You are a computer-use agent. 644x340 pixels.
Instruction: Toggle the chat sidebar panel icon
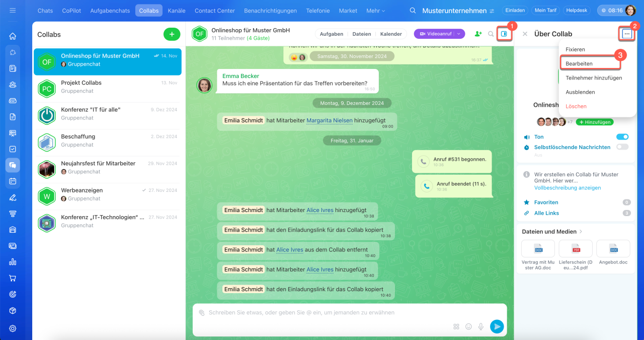(x=504, y=34)
